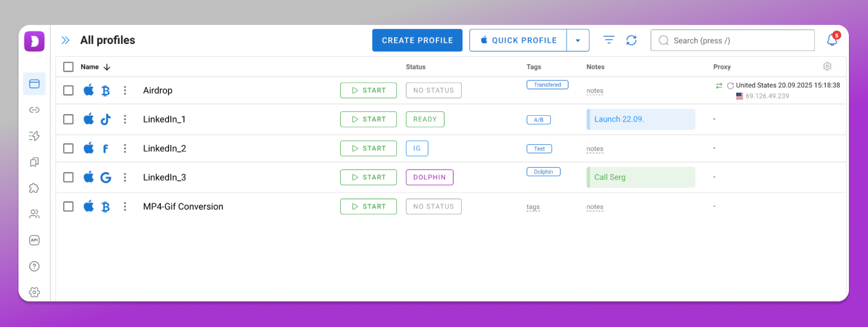Open the extensions puzzle sidebar icon
Screen dimensions: 868x327
(x=34, y=188)
